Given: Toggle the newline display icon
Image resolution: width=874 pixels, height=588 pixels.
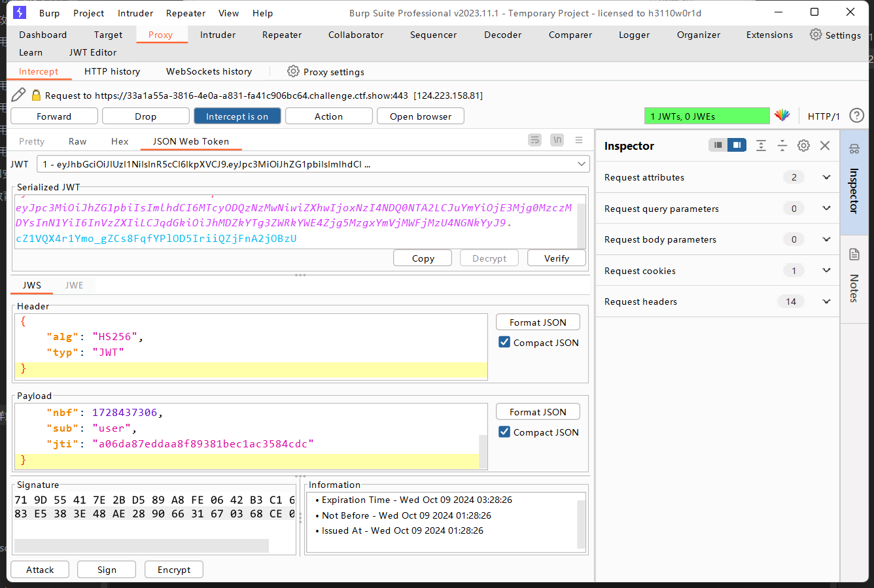Looking at the screenshot, I should pos(557,140).
